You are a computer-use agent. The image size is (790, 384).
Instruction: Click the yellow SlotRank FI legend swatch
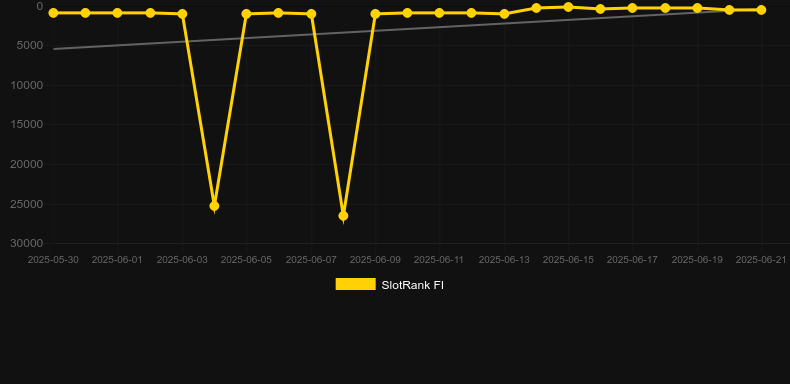coord(356,284)
